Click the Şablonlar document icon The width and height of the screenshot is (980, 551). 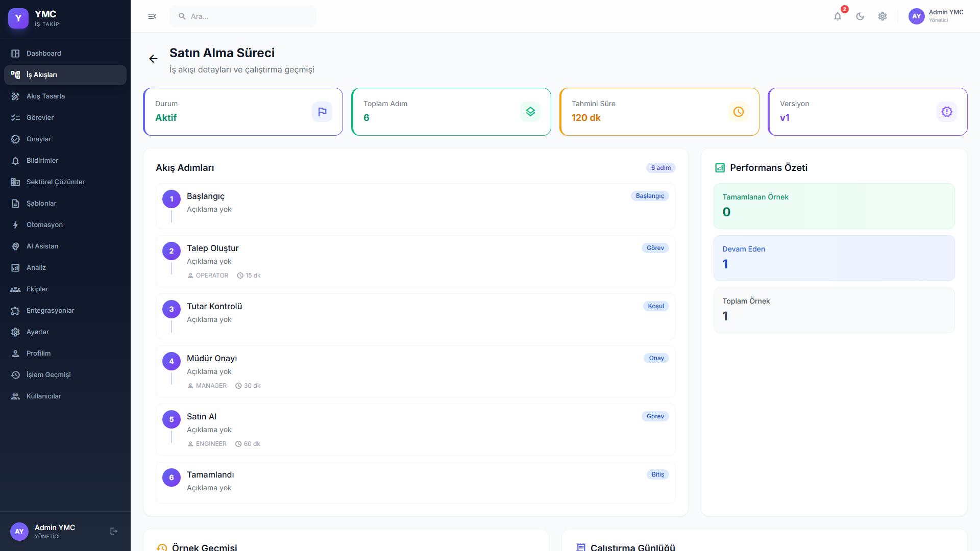(15, 204)
